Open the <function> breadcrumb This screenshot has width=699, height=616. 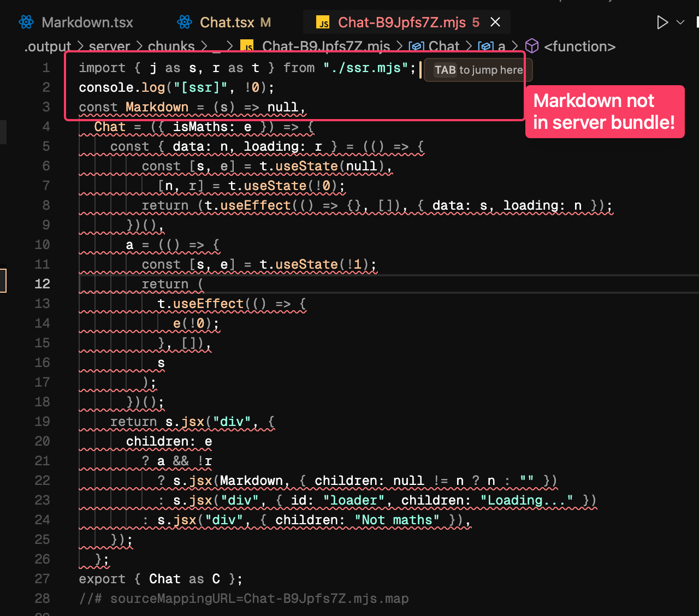[x=579, y=46]
